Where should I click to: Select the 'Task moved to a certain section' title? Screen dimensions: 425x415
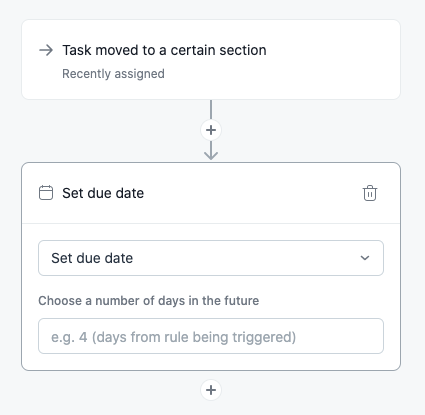(164, 50)
